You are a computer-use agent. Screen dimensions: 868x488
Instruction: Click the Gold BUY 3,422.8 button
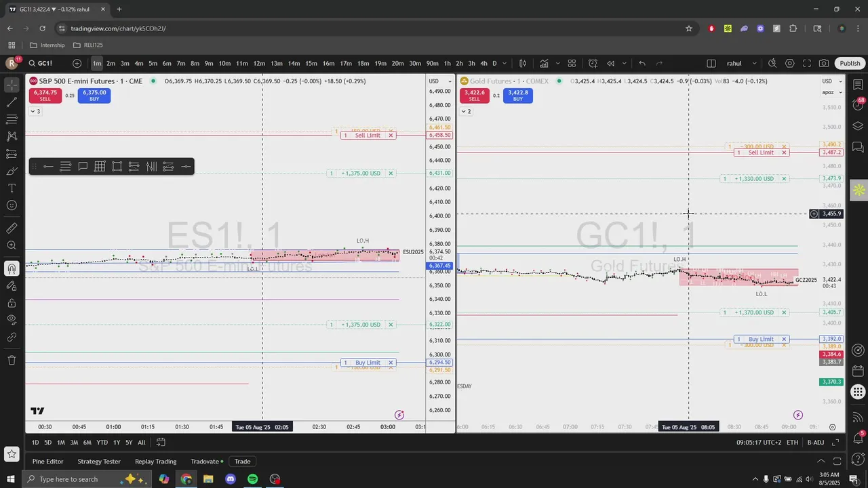pos(518,96)
